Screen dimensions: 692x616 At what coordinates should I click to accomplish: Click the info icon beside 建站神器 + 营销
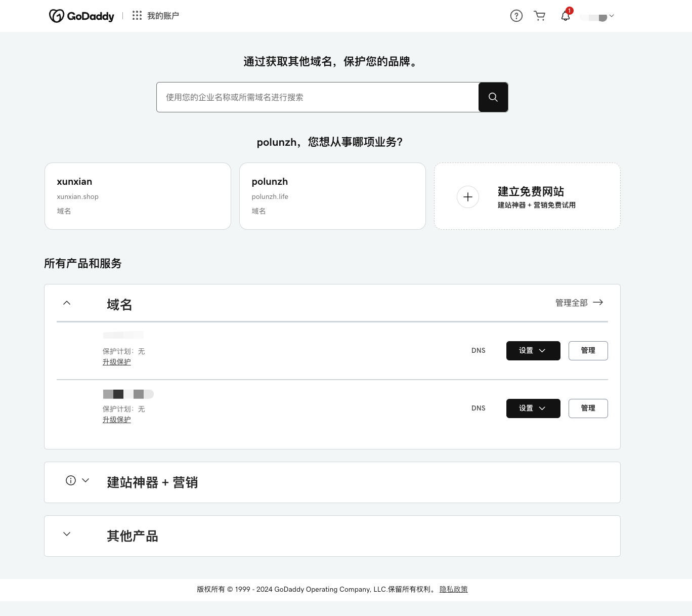pyautogui.click(x=71, y=480)
